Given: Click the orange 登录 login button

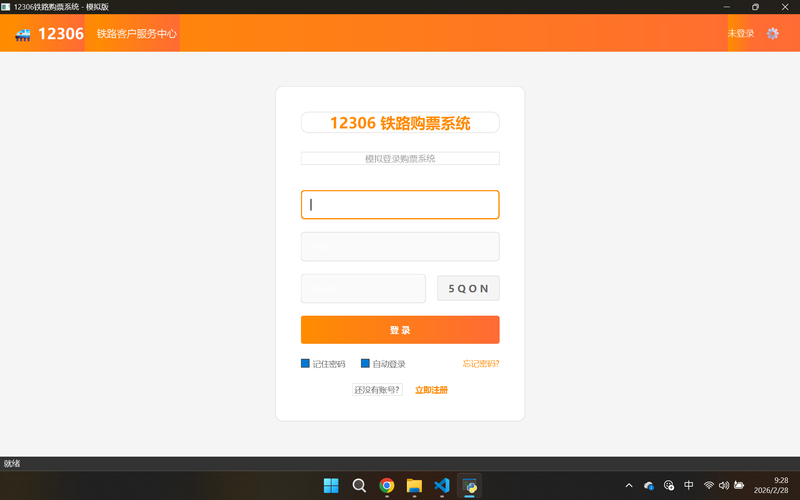Looking at the screenshot, I should 400,330.
